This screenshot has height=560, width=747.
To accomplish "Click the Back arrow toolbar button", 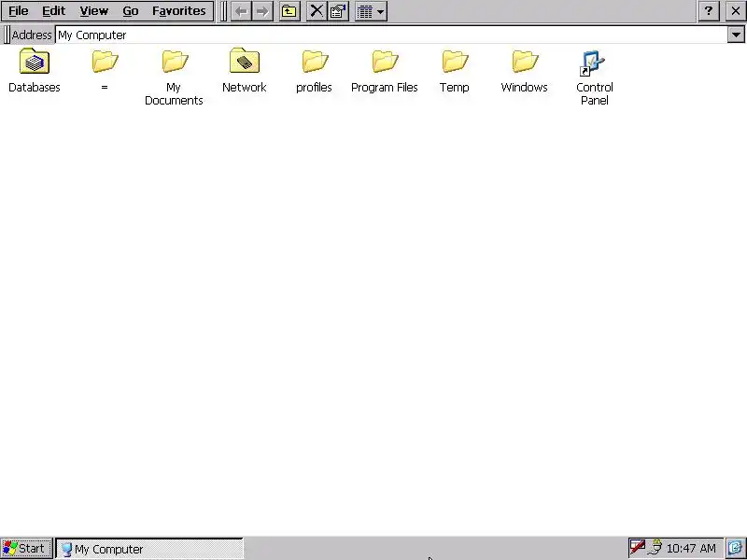I will click(241, 11).
